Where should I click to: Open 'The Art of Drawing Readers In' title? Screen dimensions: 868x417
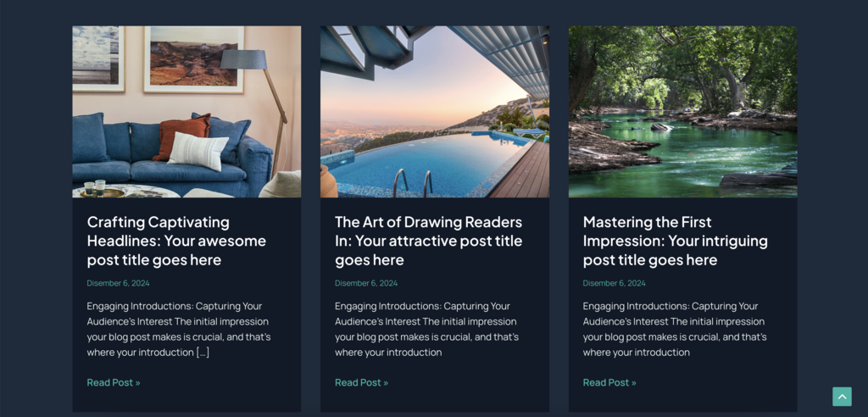[x=428, y=241]
